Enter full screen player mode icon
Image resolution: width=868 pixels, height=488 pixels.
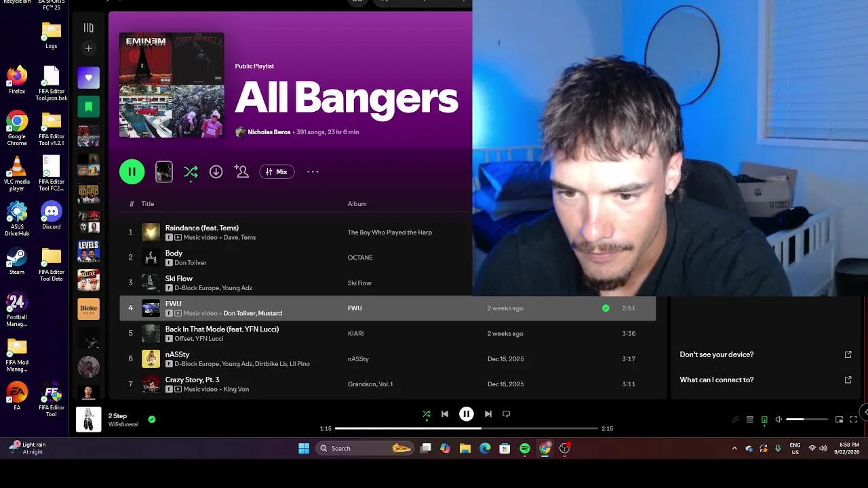pyautogui.click(x=853, y=420)
